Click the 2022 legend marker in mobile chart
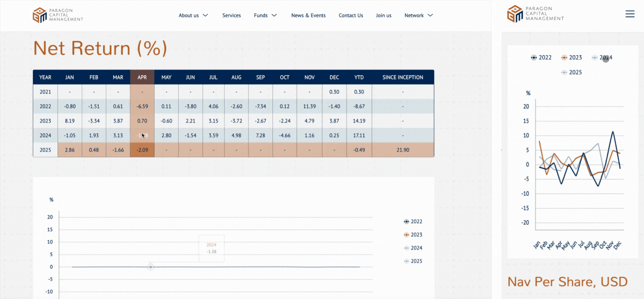 coord(534,57)
